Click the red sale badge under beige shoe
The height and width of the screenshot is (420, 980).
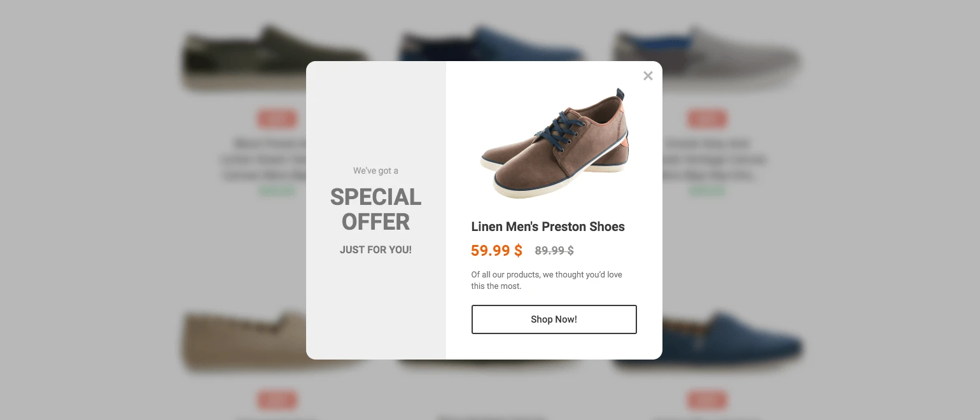[277, 400]
